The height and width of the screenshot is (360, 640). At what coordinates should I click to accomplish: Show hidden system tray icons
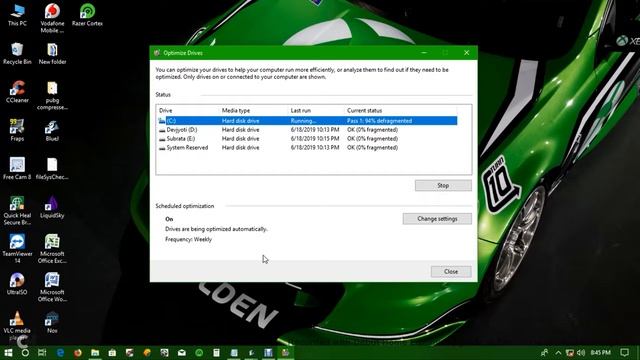pos(558,353)
